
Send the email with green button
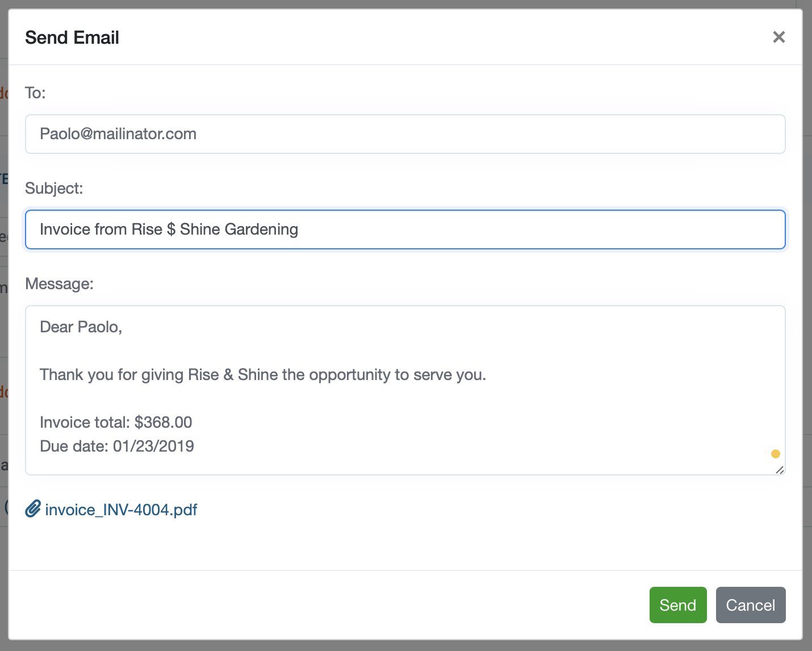tap(678, 605)
